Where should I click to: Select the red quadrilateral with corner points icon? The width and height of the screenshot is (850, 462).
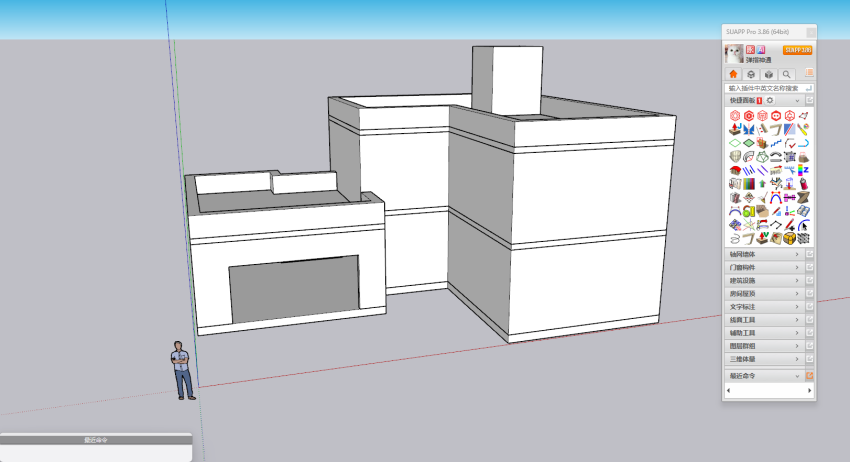click(x=803, y=116)
